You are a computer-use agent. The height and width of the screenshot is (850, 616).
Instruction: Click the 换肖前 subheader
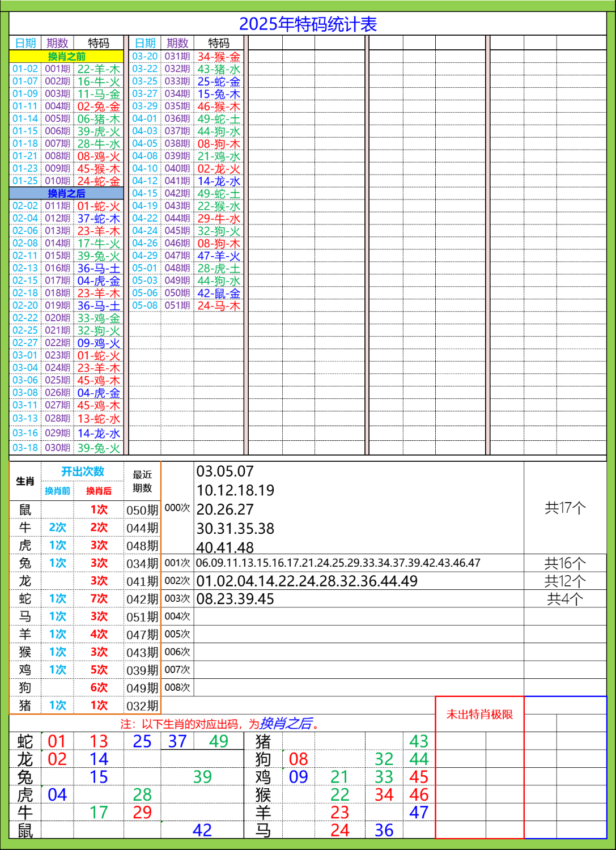57,491
